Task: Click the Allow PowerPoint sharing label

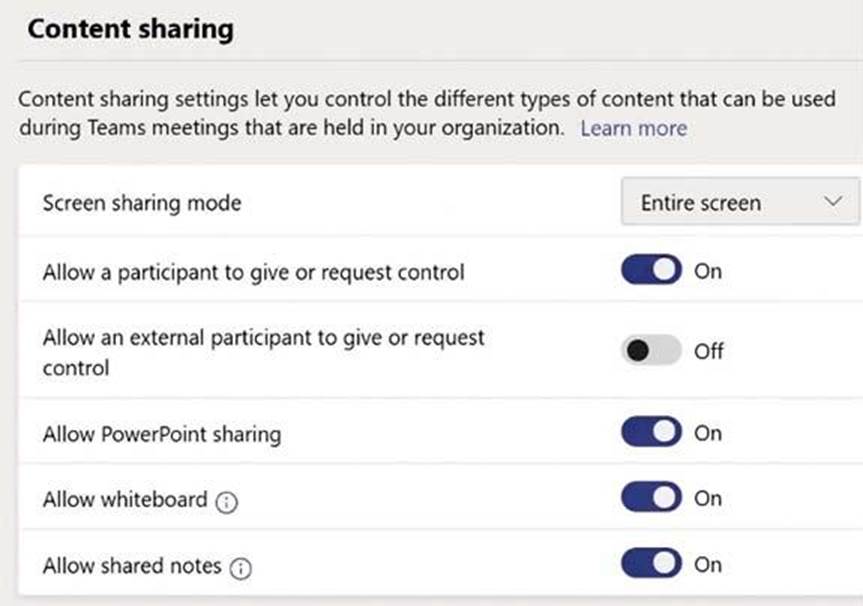Action: 161,435
